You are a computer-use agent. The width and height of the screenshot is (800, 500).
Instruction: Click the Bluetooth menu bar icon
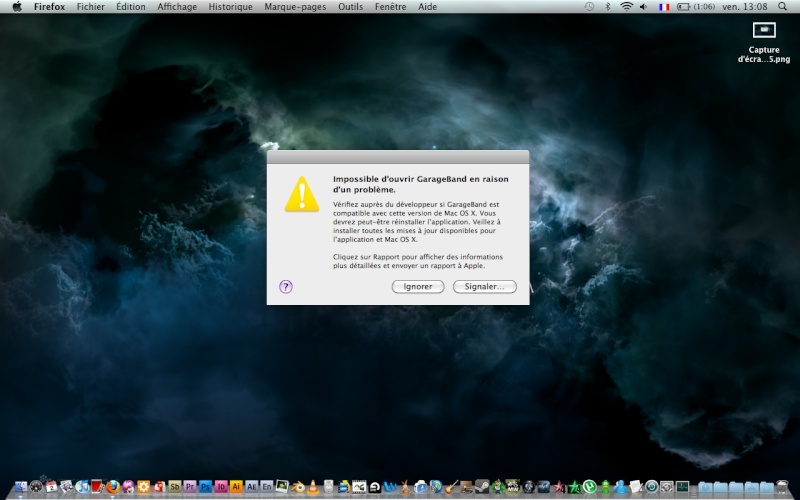(608, 7)
